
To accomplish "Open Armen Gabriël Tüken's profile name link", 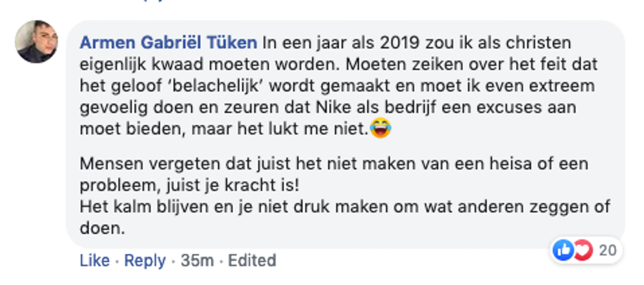I will pyautogui.click(x=168, y=43).
